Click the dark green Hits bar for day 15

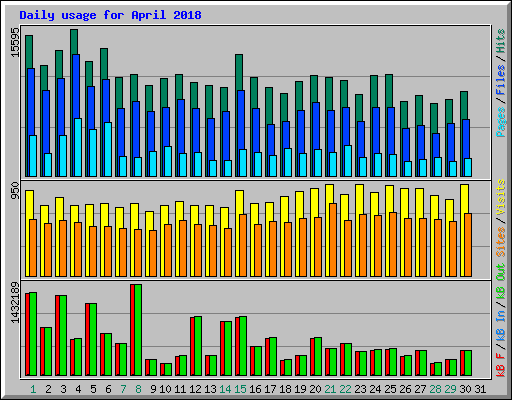point(239,72)
